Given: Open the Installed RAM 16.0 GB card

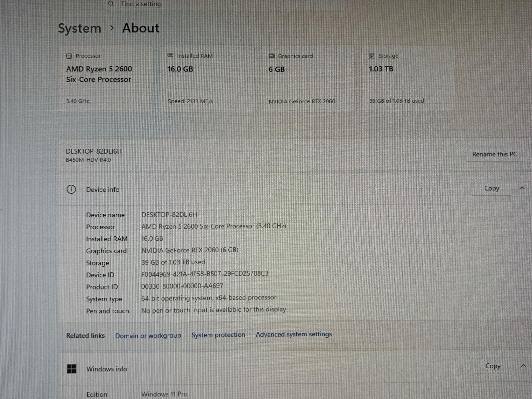Looking at the screenshot, I should click(x=207, y=79).
